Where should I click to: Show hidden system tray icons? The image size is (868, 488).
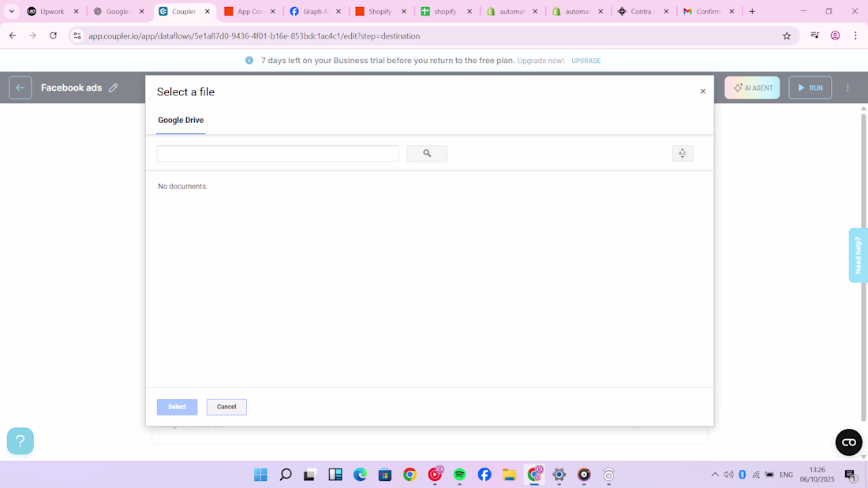click(x=715, y=475)
